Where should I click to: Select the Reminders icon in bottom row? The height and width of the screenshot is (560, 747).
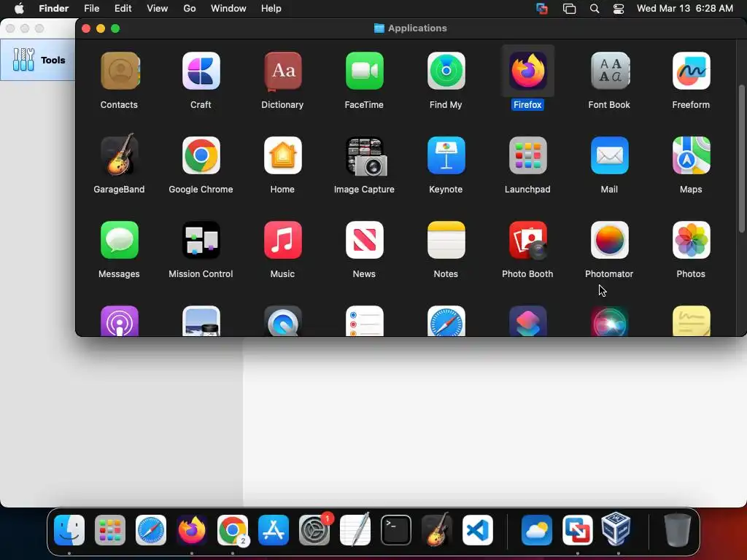click(365, 321)
